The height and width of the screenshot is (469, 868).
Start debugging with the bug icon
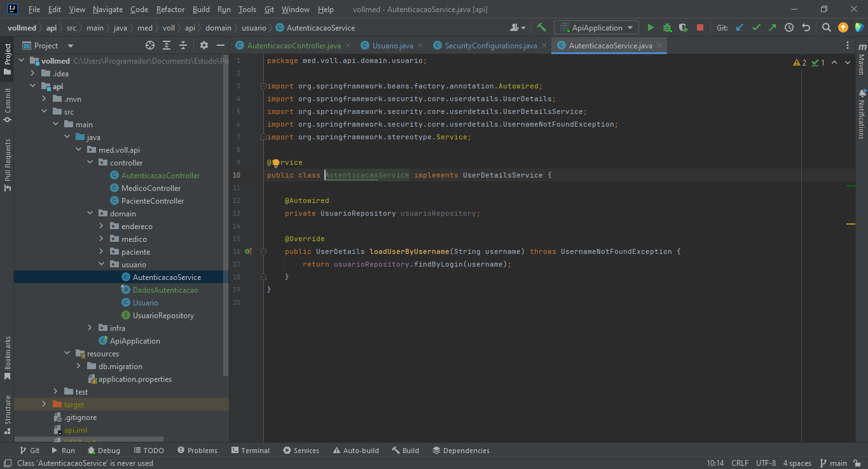click(666, 27)
